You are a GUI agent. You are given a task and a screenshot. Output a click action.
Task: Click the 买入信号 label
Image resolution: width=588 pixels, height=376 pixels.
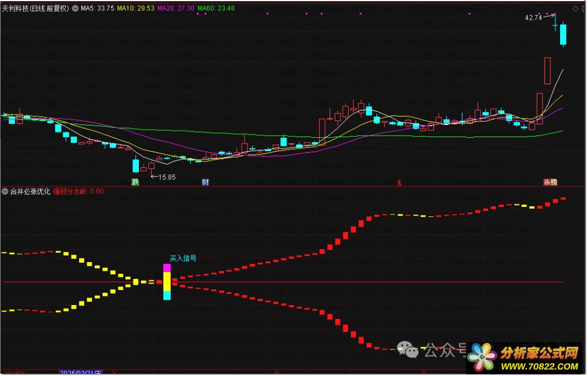pyautogui.click(x=183, y=258)
